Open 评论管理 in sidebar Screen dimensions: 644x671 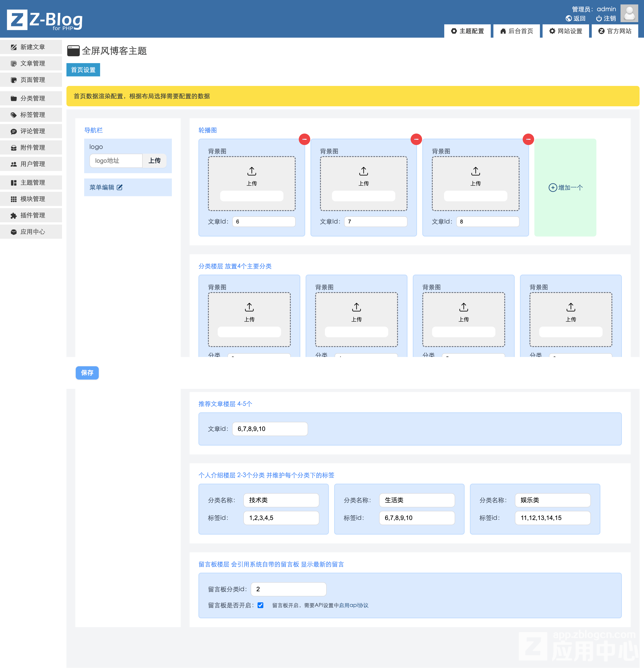pyautogui.click(x=31, y=132)
